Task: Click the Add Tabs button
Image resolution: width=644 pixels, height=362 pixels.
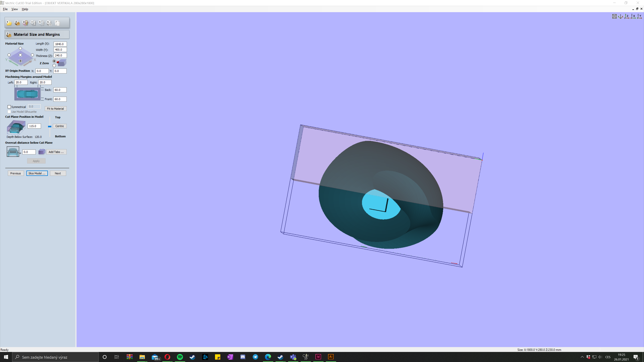Action: coord(56,152)
